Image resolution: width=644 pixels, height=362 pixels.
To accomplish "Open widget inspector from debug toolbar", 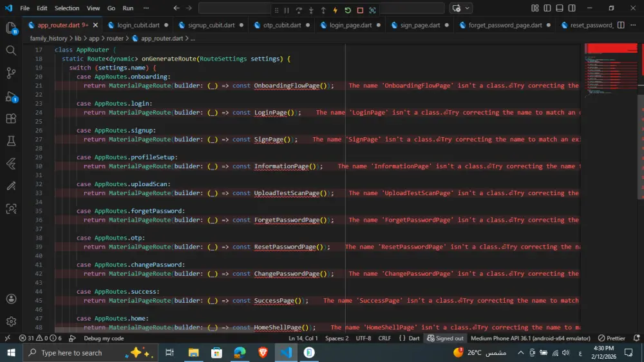I will [x=372, y=10].
